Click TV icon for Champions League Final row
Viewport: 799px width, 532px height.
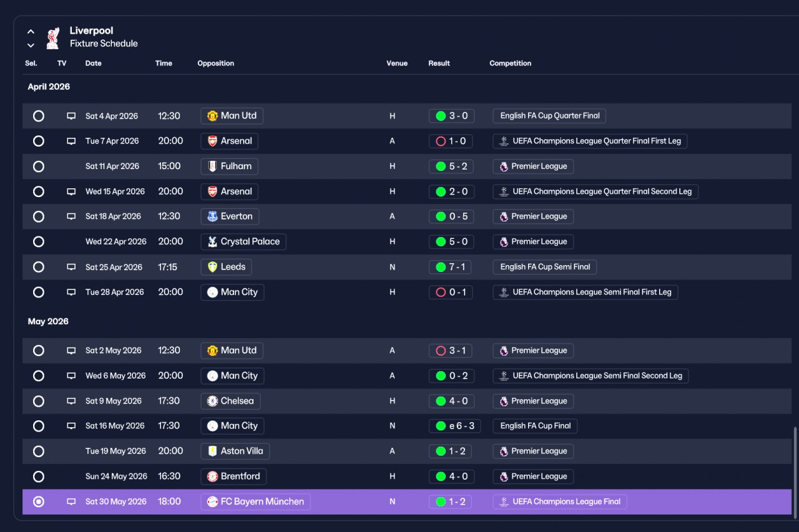(71, 501)
